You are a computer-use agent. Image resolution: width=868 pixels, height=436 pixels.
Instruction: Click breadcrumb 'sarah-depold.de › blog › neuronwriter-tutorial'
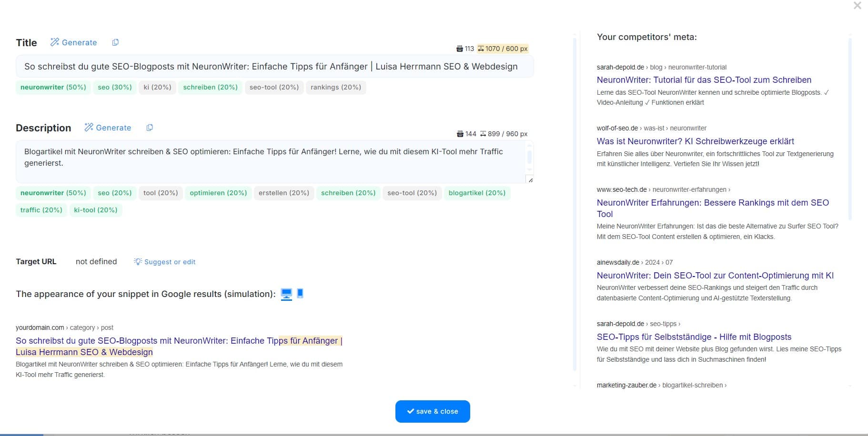coord(662,67)
